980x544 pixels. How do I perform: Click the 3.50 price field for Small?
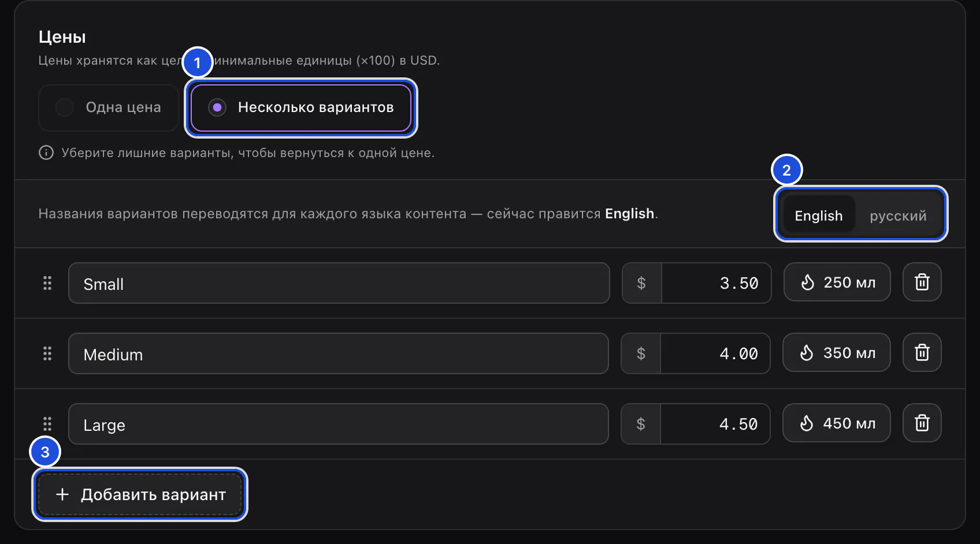pyautogui.click(x=717, y=283)
